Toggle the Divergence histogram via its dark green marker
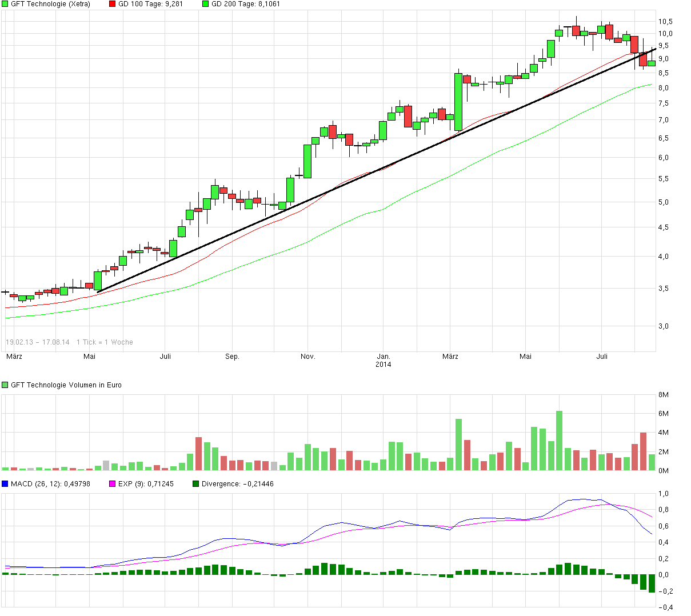 tap(195, 483)
